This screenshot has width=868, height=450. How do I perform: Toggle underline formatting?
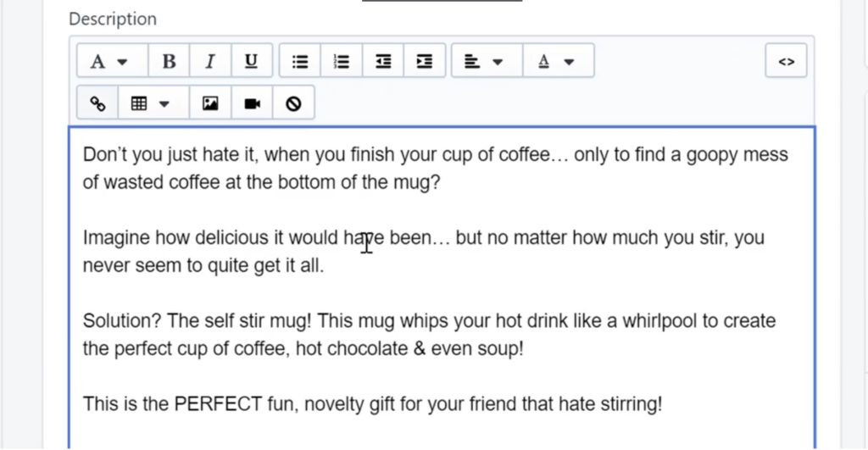click(251, 61)
